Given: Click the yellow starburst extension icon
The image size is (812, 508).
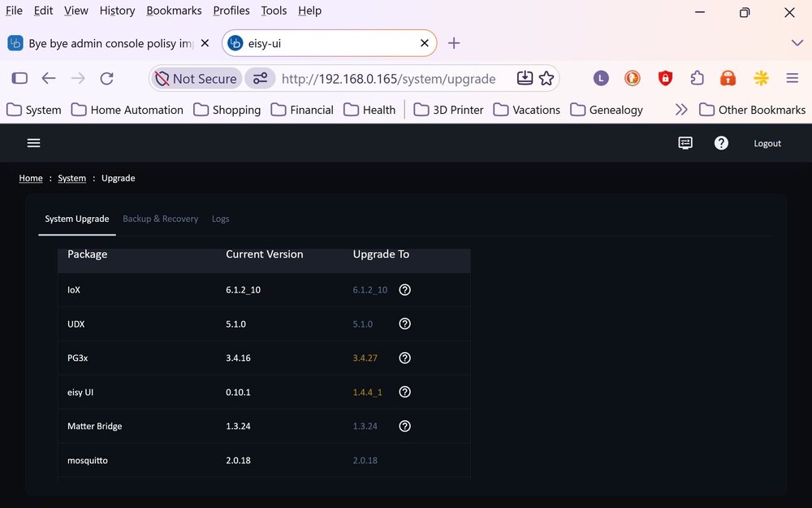Looking at the screenshot, I should click(x=761, y=78).
